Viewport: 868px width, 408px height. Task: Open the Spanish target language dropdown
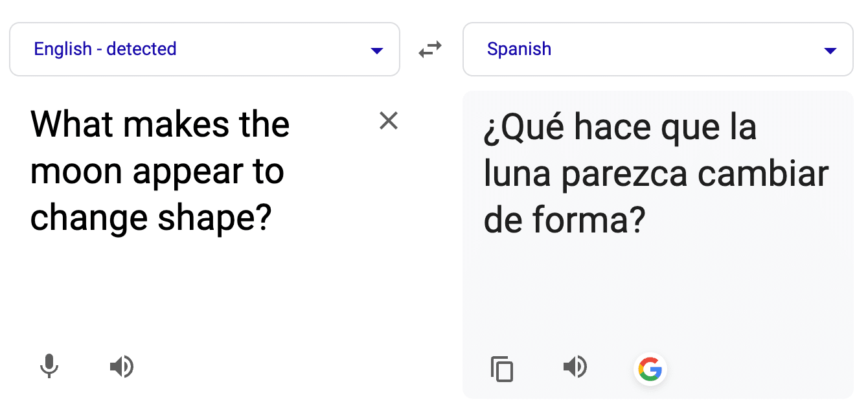pos(658,49)
